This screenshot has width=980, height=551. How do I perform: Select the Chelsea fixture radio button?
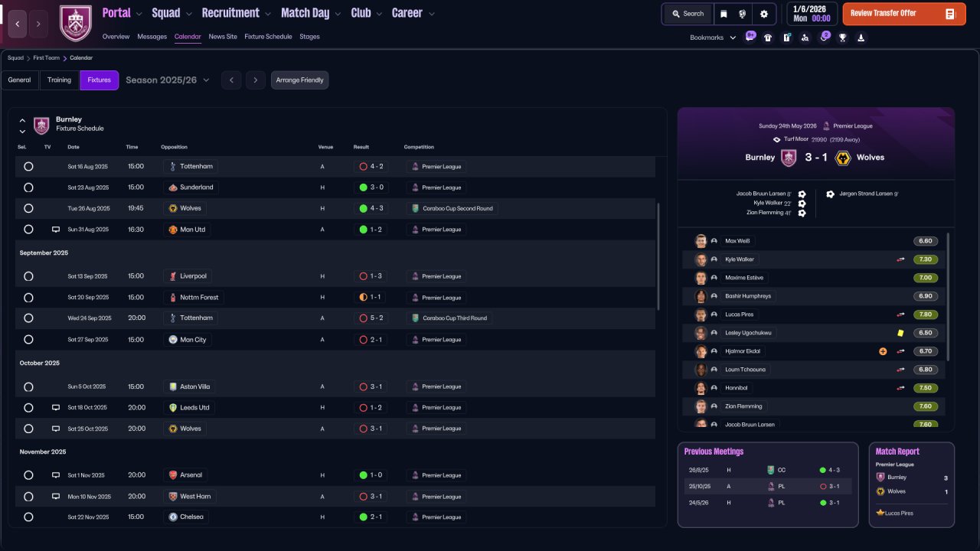[28, 517]
